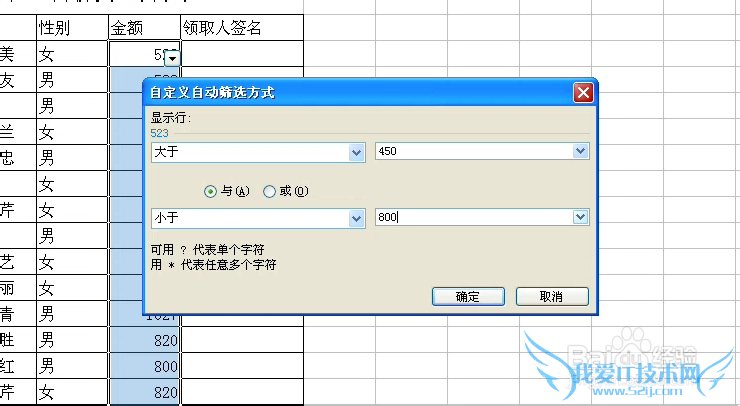The width and height of the screenshot is (740, 406).
Task: Expand the 大于 condition dropdown arrow
Action: point(357,152)
